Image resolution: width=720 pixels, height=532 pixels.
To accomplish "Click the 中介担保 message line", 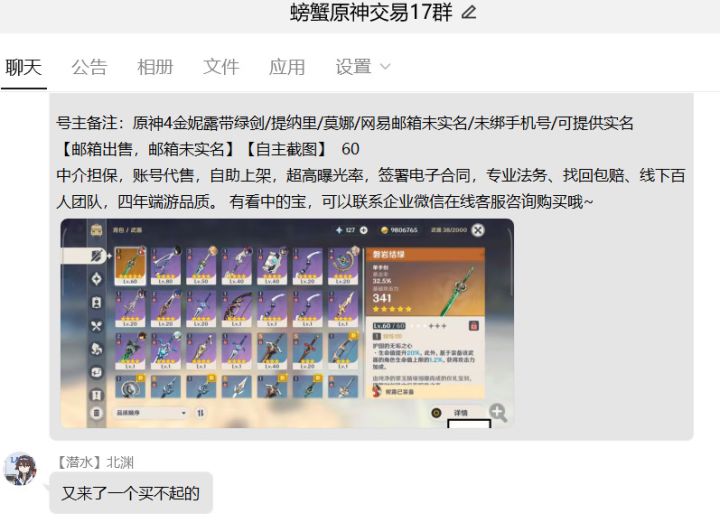I will pos(371,175).
